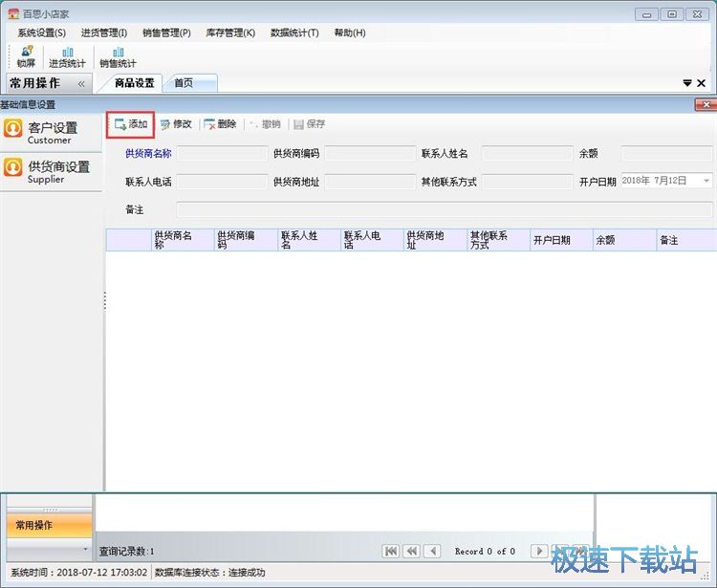
Task: Click the 锁屏 lock screen icon
Action: [x=26, y=56]
